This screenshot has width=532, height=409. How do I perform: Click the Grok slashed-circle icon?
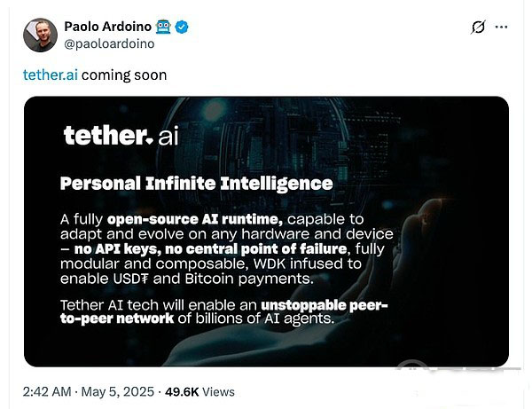pos(478,28)
